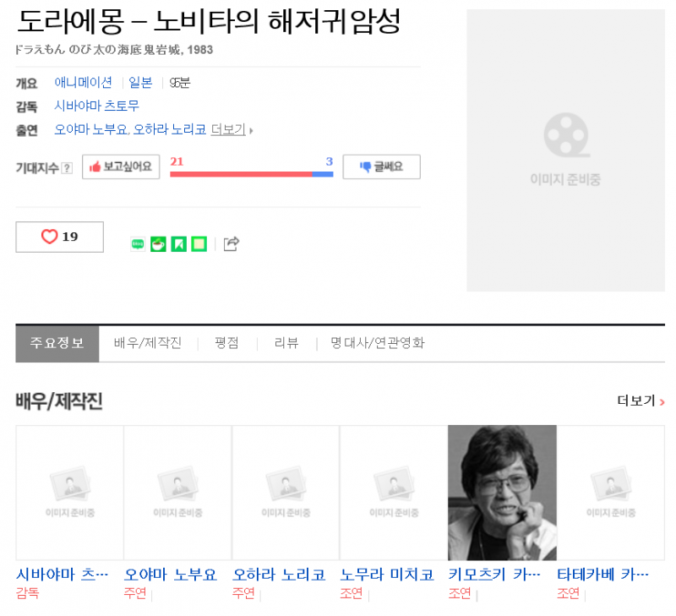This screenshot has height=616, width=676.
Task: Open the external share arrow icon
Action: tap(232, 244)
